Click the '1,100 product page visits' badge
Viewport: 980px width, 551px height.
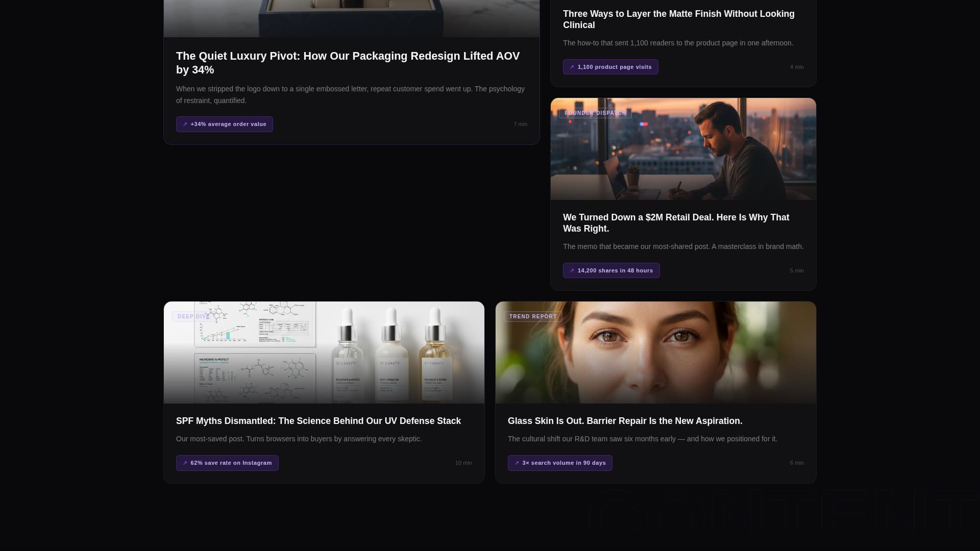[610, 67]
